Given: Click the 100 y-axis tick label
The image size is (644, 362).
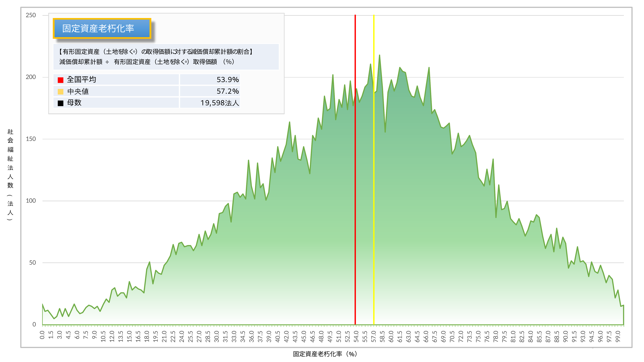Looking at the screenshot, I should click(31, 201).
